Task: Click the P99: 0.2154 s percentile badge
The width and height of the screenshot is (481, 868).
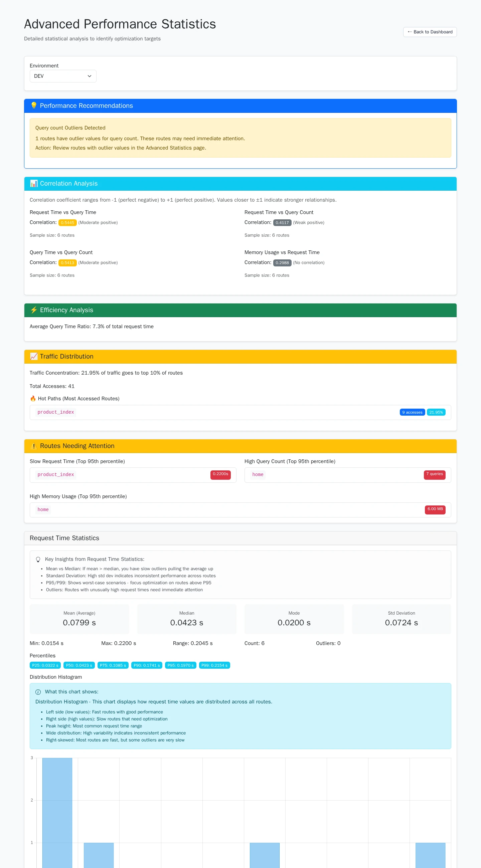Action: [214, 665]
